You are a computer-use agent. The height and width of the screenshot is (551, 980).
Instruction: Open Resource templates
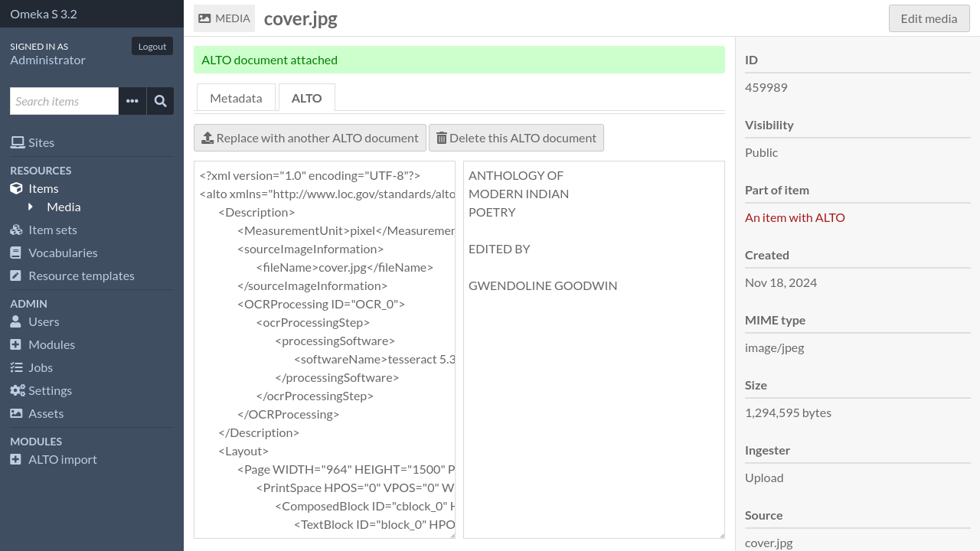coord(81,275)
